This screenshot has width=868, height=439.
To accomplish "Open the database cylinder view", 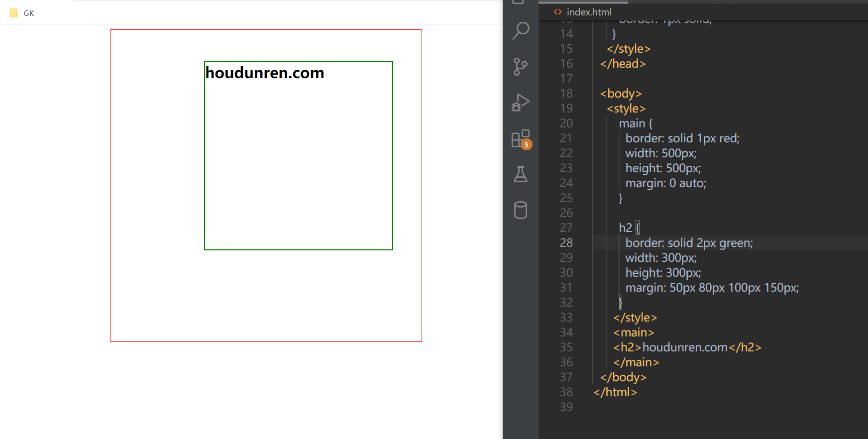I will coord(521,210).
